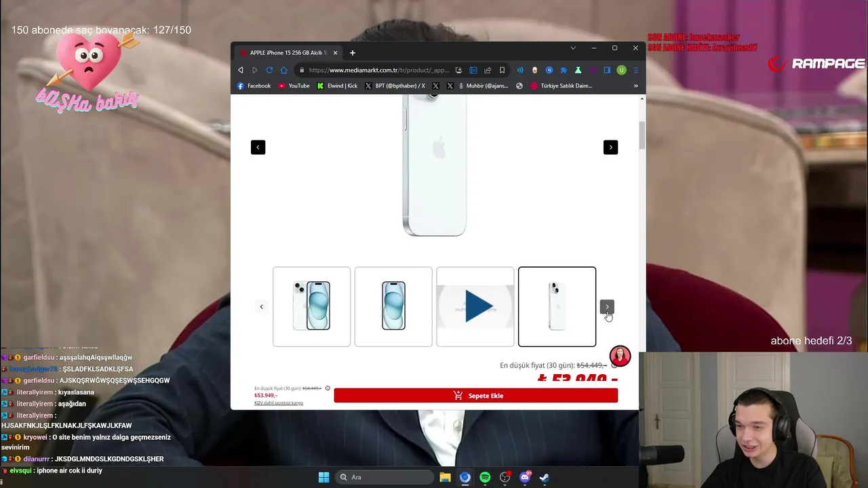The image size is (868, 488).
Task: Open the Elwind | Kick bookmark
Action: point(337,86)
